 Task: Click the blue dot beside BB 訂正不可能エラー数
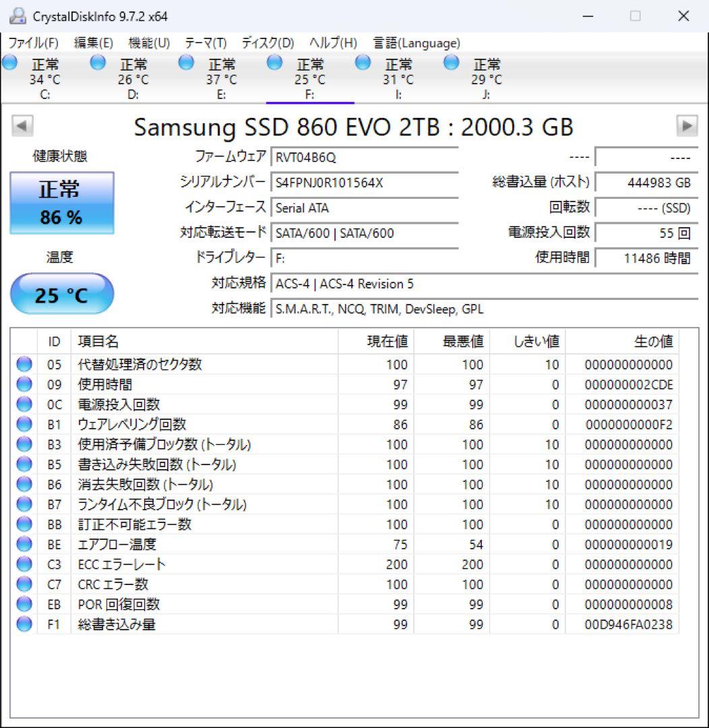pyautogui.click(x=24, y=524)
